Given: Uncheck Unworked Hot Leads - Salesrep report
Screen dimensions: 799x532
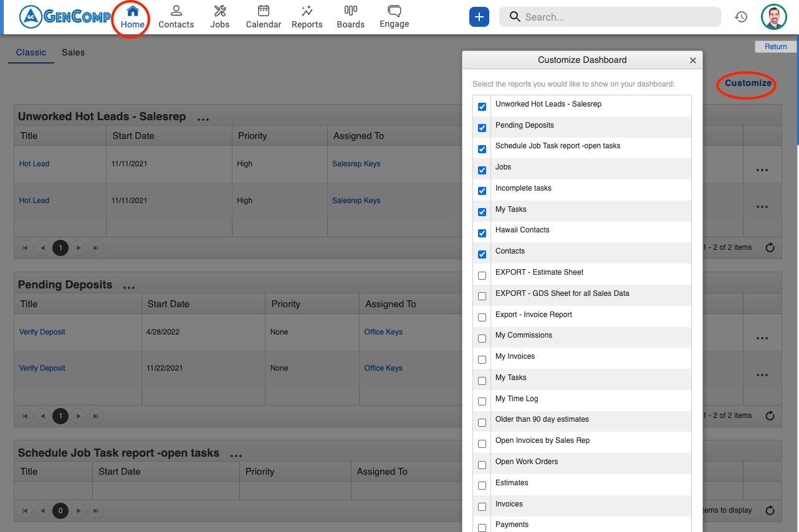Looking at the screenshot, I should [482, 107].
